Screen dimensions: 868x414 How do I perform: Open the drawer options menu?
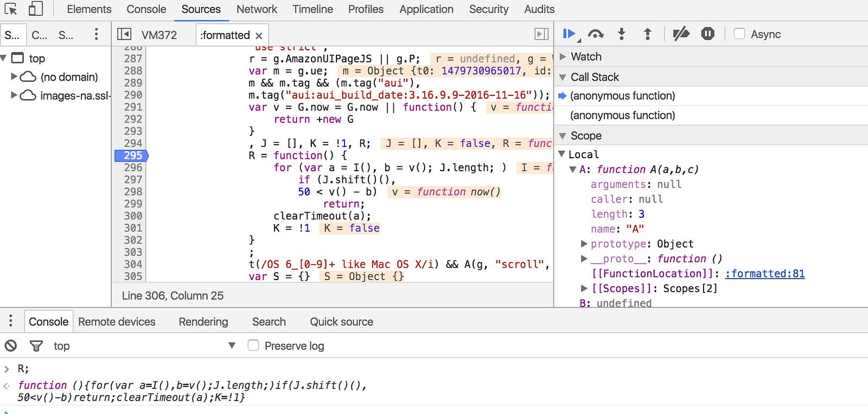(10, 321)
